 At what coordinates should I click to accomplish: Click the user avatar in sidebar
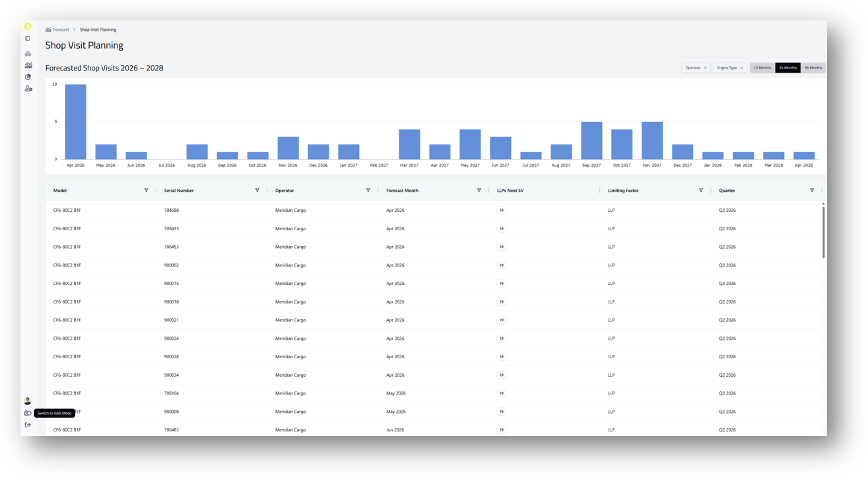pos(28,401)
